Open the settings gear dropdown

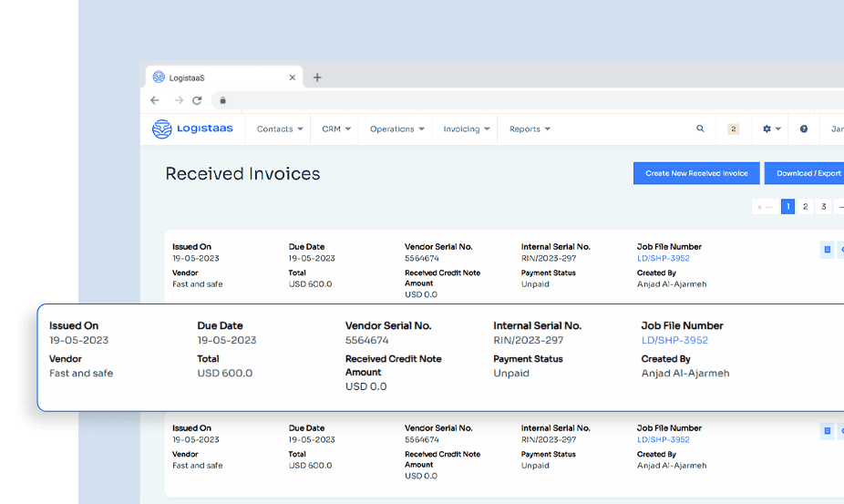(x=771, y=129)
